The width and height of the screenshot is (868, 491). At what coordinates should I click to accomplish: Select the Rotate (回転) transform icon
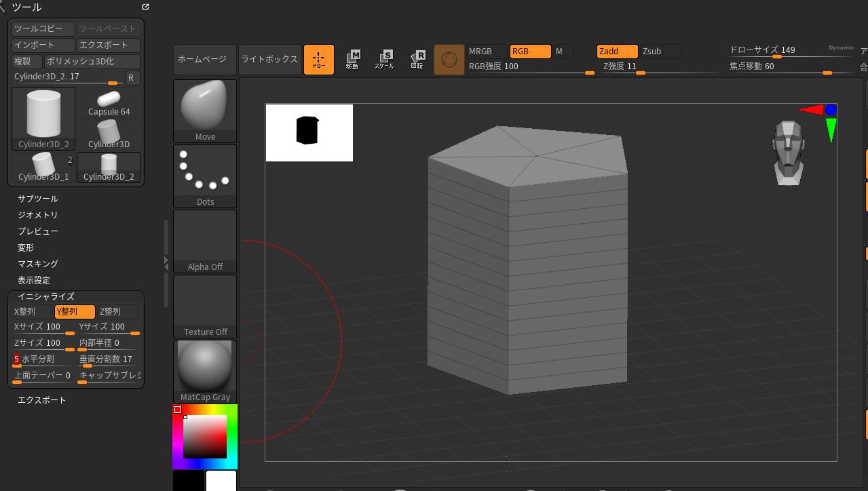pos(417,60)
